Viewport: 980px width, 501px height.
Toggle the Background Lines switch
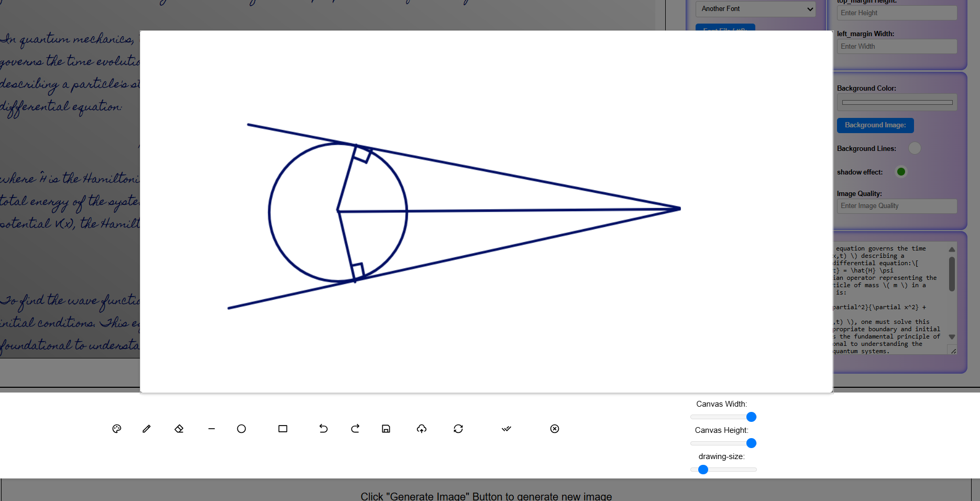point(915,148)
